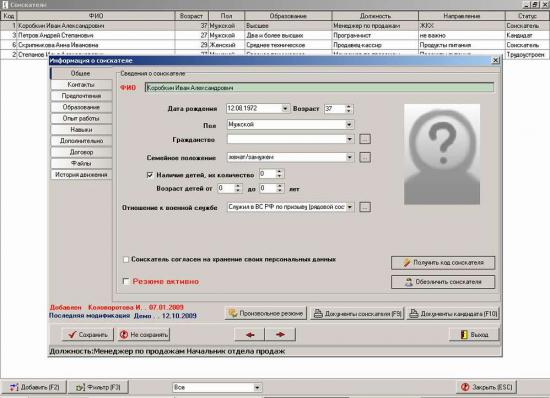The width and height of the screenshot is (550, 398).
Task: Select row 'Коробкин Иван Александрович' in table
Action: [x=275, y=26]
